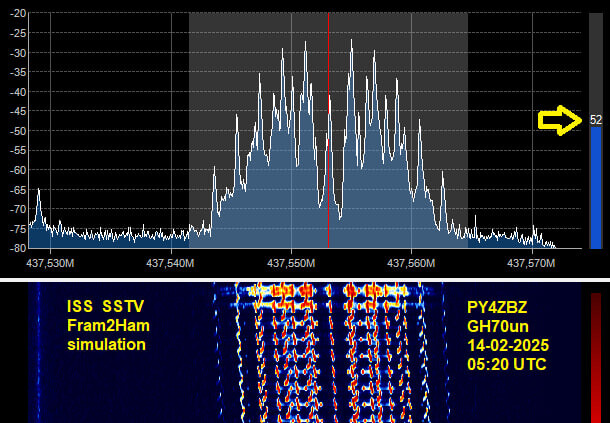
Task: Click the -80 dB scale label
Action: (x=18, y=248)
